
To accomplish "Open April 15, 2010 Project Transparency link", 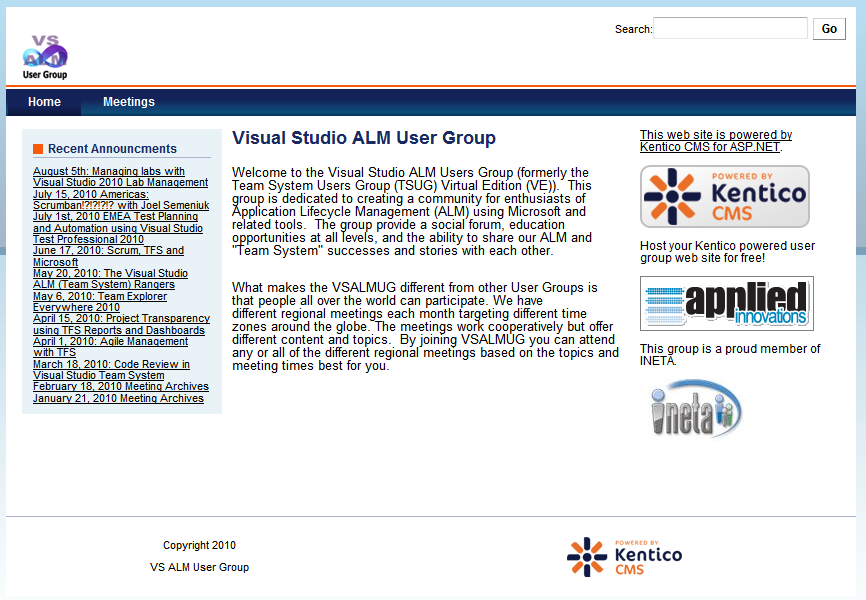I will pyautogui.click(x=121, y=324).
